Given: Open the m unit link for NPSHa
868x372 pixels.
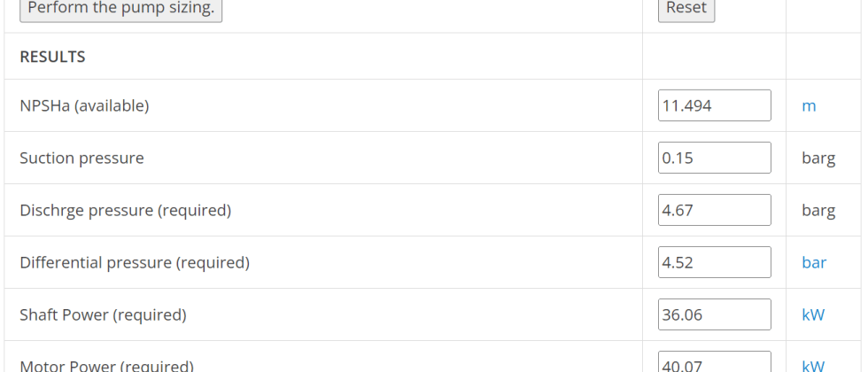Looking at the screenshot, I should coord(809,105).
